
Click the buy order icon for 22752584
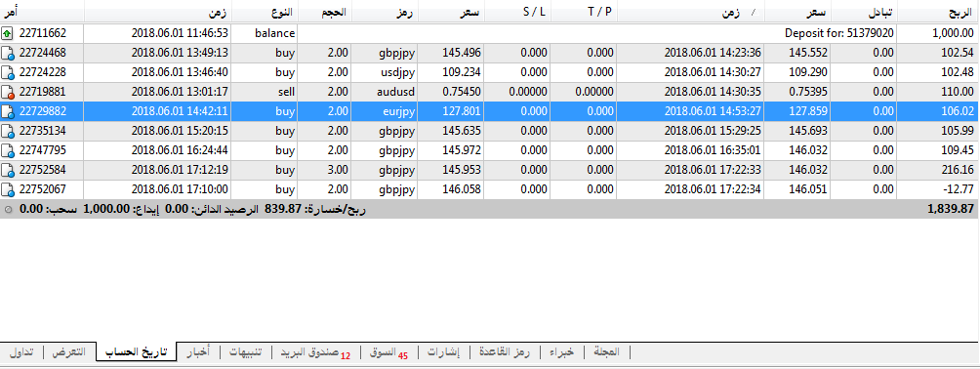[x=8, y=170]
